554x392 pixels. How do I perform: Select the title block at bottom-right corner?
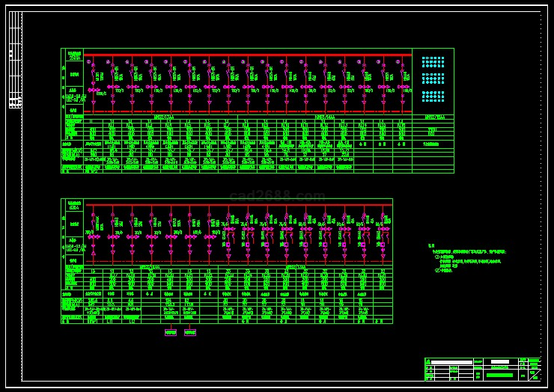[481, 369]
